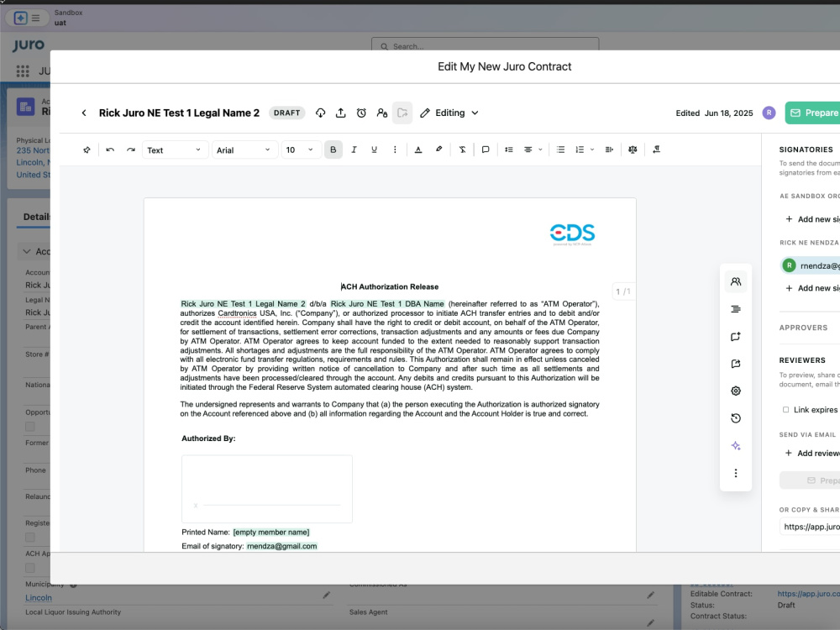Open the document outline sidebar icon
Viewport: 840px width, 630px height.
(x=736, y=309)
